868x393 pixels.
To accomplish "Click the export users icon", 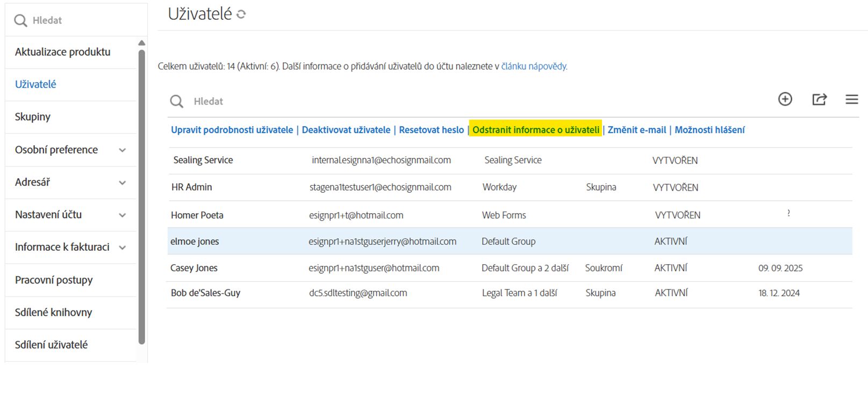I will point(819,99).
